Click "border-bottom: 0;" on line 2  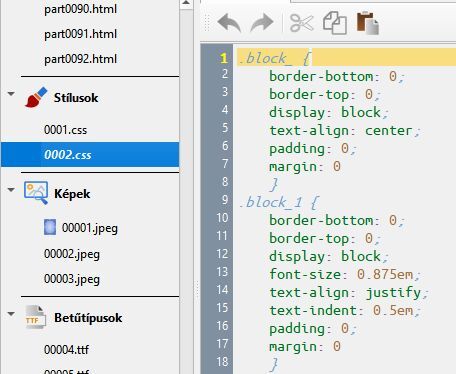337,76
